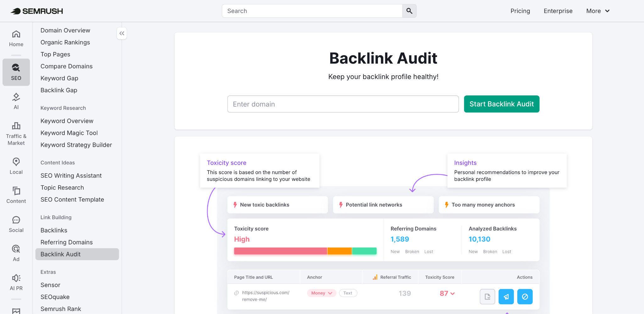Open SEOquake in Extras
The image size is (644, 314).
pyautogui.click(x=55, y=297)
